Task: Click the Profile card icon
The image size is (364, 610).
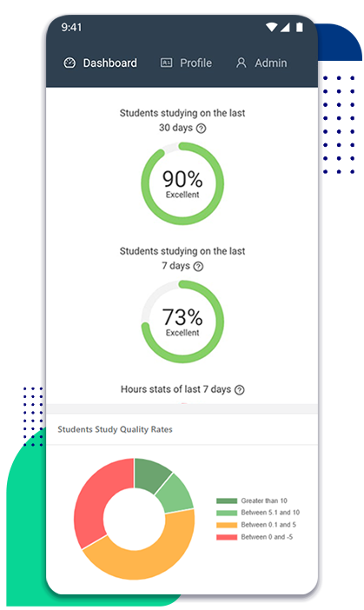Action: (x=167, y=63)
